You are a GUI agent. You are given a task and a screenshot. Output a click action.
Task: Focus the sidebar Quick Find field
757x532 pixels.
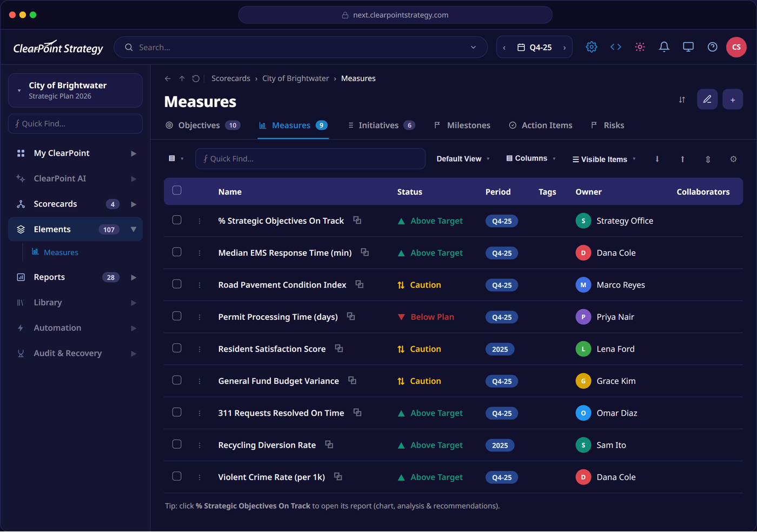coord(75,124)
